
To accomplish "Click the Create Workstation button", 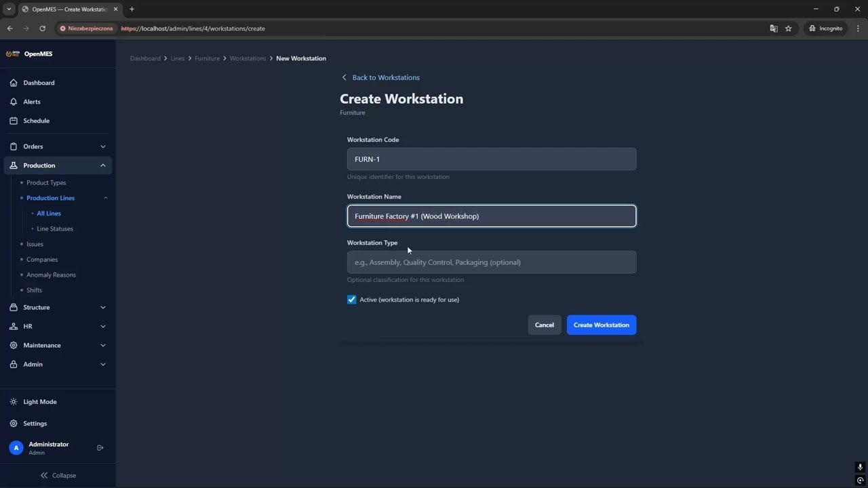I will [x=601, y=325].
